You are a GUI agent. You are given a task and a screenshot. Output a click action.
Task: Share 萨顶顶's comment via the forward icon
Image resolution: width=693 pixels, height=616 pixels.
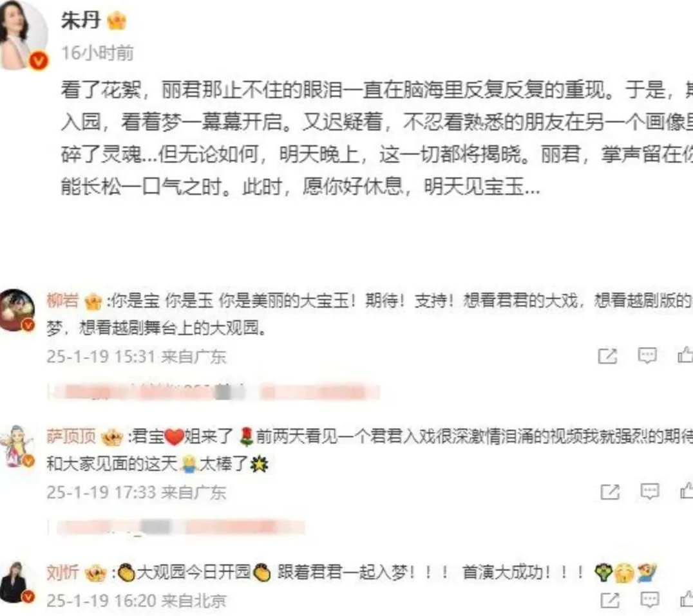610,492
